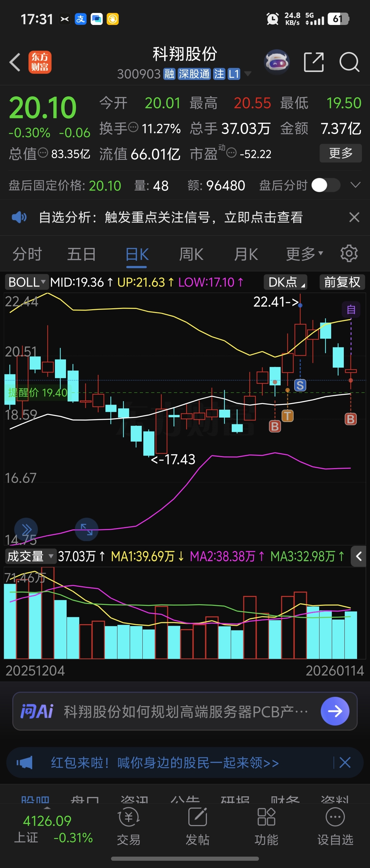
Task: Tap B marker left of the T marker
Action: click(275, 427)
